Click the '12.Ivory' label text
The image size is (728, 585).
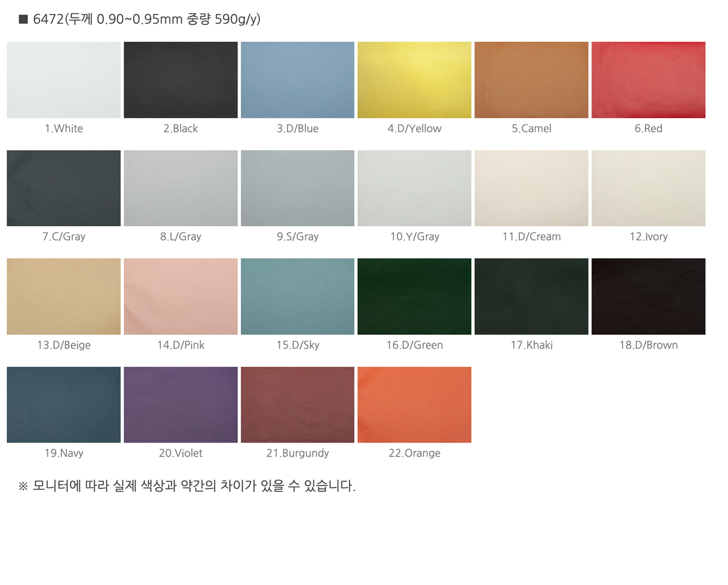(x=649, y=236)
